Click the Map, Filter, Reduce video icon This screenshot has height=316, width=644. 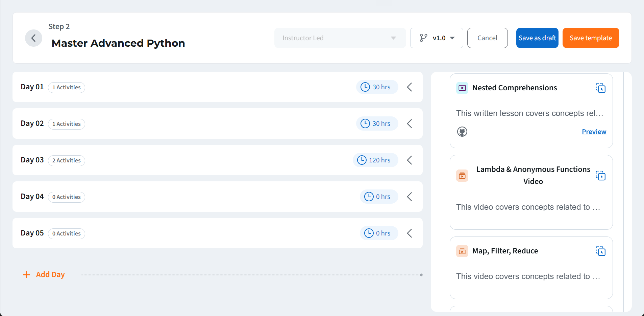click(462, 251)
